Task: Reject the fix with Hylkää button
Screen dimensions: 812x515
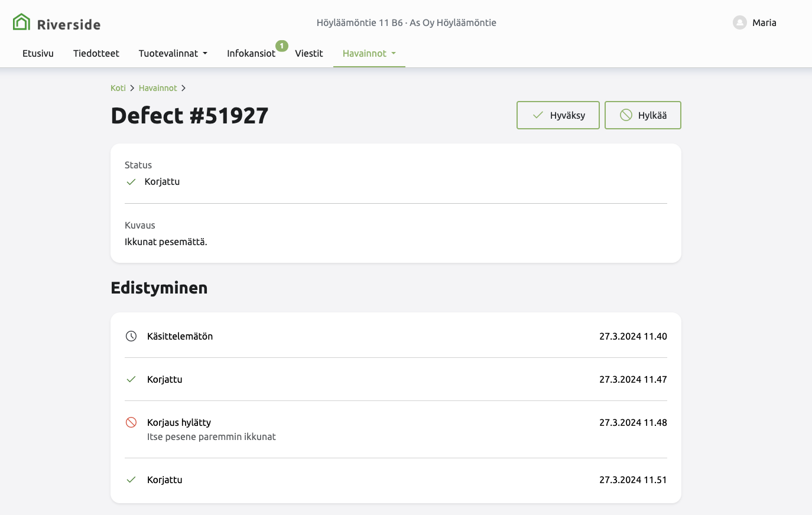Action: (642, 115)
